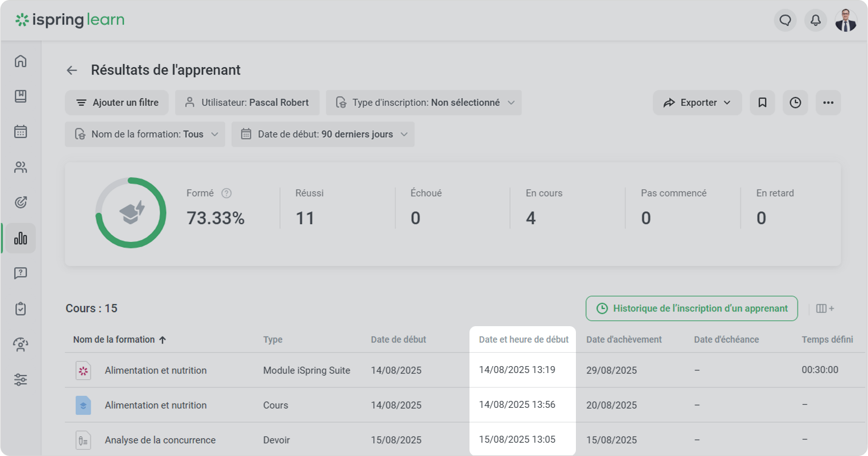Open the chat messages icon
The image size is (868, 456).
(x=785, y=20)
